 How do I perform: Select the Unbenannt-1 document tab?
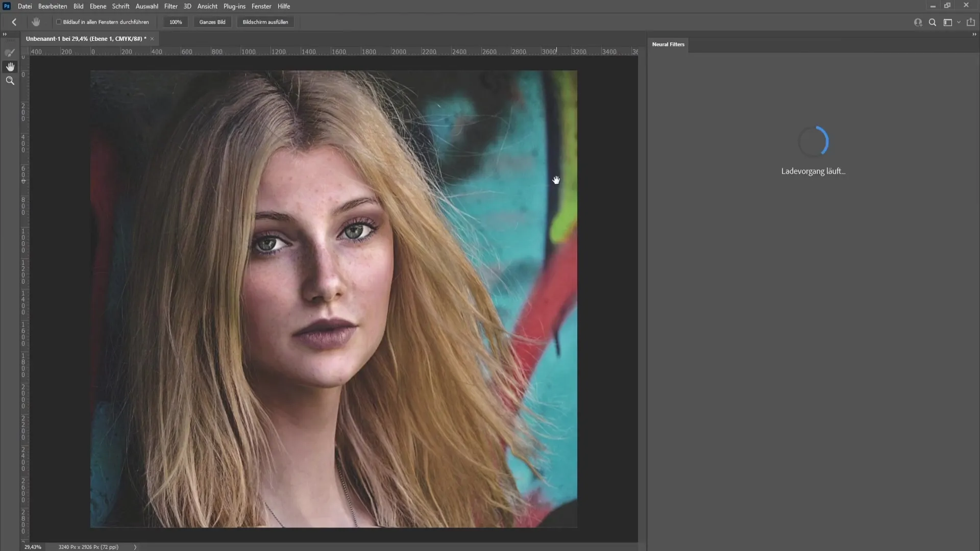[x=86, y=39]
